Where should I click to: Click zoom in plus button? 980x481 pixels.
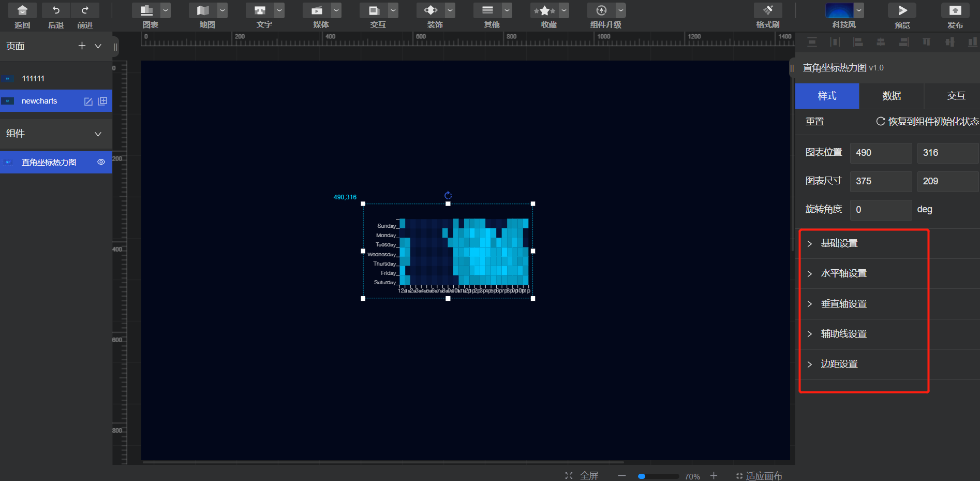(714, 475)
